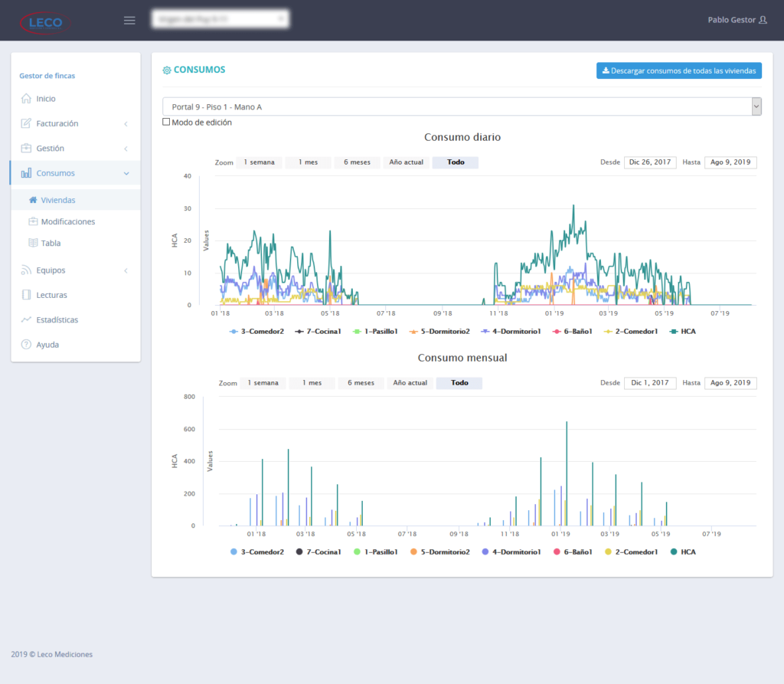Select Viviendas in the sidebar
Viewport: 784px width, 684px height.
57,200
